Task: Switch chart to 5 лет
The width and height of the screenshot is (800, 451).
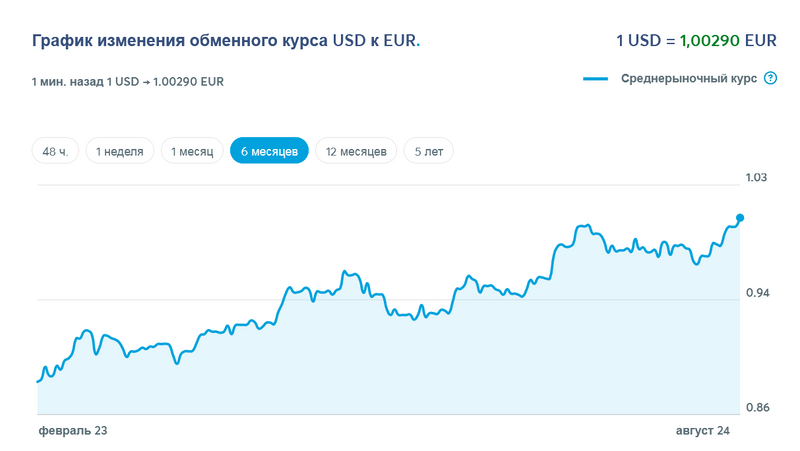Action: 428,152
